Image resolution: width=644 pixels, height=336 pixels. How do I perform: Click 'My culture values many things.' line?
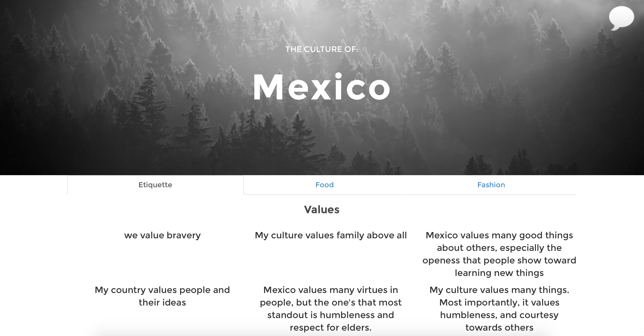click(x=499, y=290)
